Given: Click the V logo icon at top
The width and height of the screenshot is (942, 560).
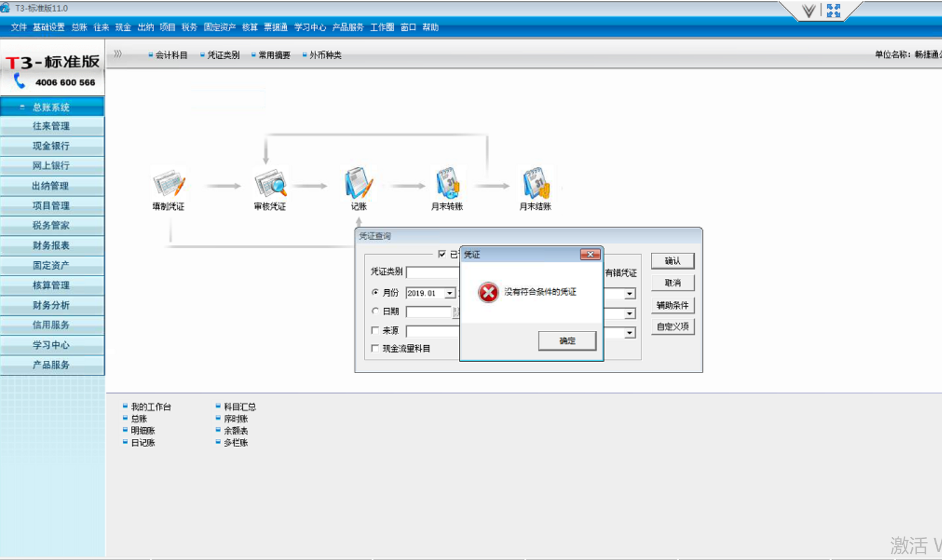Looking at the screenshot, I should 808,11.
